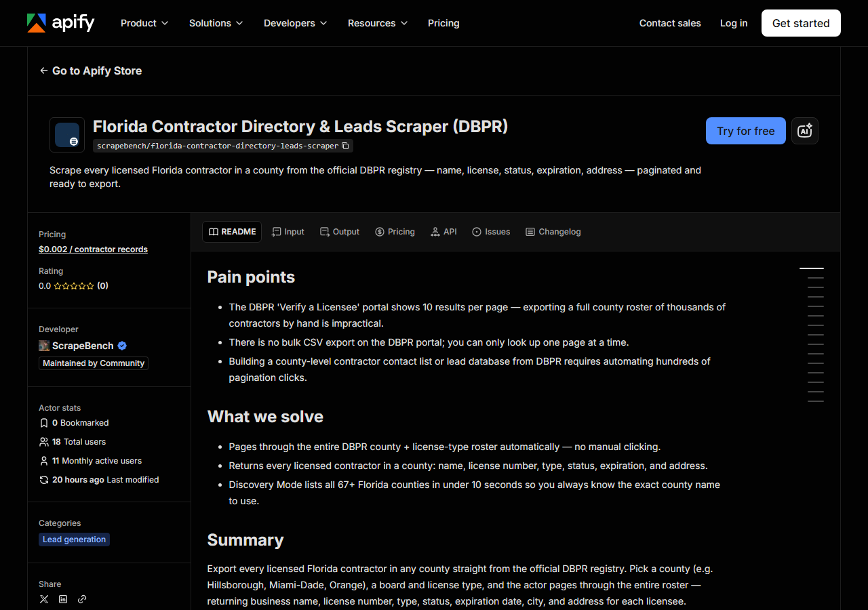Screen dimensions: 868x610
Task: Open the Issues tab
Action: [x=491, y=232]
